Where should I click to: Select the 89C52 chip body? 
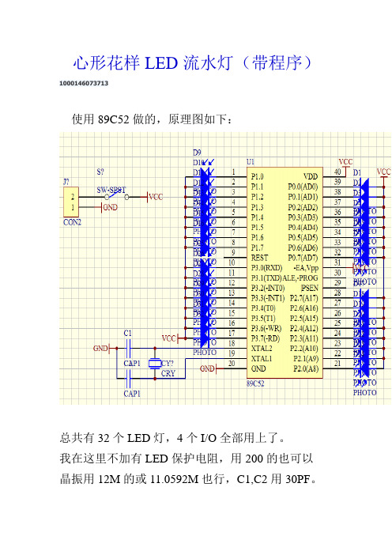point(285,273)
